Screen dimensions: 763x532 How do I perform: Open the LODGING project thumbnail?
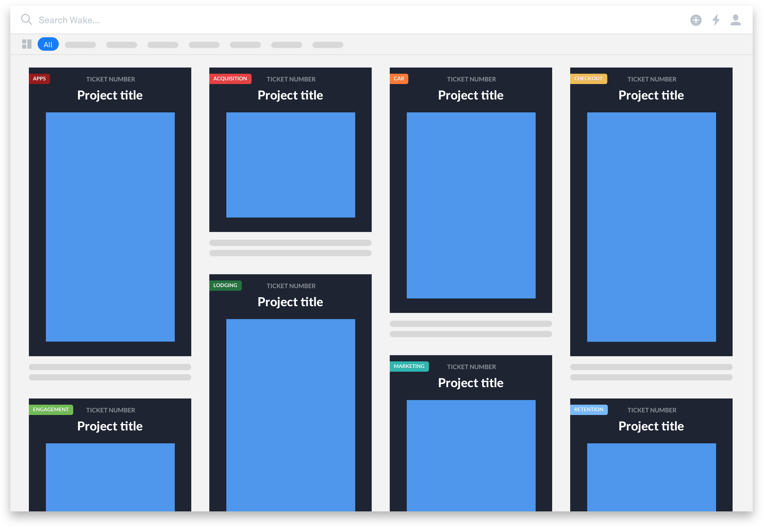pyautogui.click(x=291, y=415)
